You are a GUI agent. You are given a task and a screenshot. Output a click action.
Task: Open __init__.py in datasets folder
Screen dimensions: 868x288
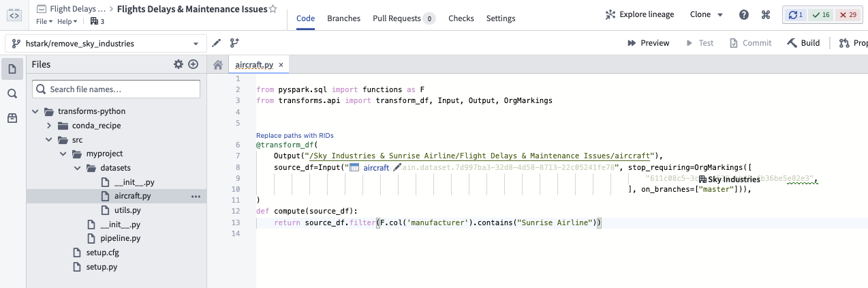[134, 182]
